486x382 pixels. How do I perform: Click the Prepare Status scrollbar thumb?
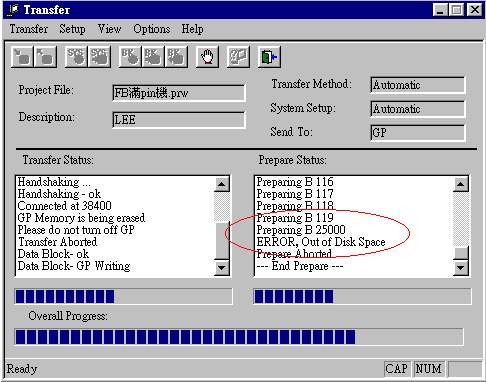[461, 252]
